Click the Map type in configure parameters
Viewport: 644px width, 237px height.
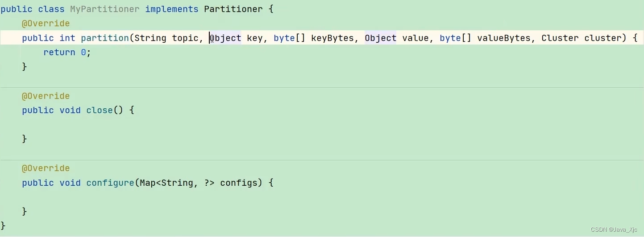click(x=148, y=183)
